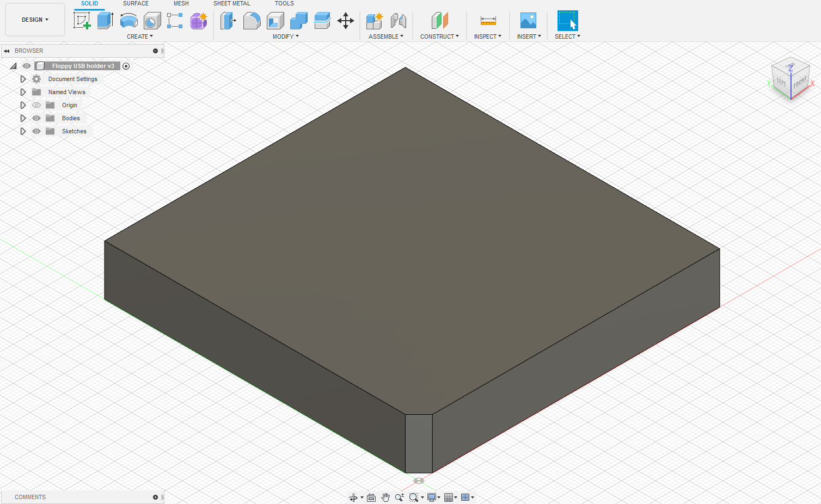
Task: Open Display Settings monitor icon
Action: coord(432,497)
